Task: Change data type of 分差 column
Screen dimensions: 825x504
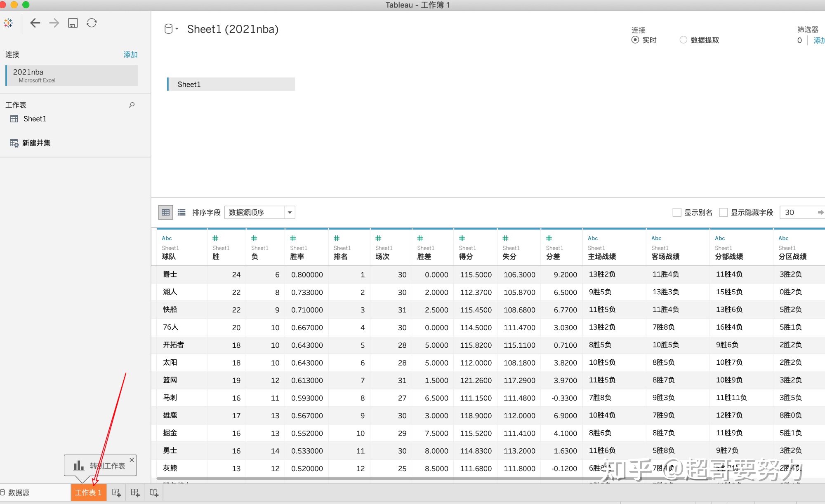Action: 549,238
